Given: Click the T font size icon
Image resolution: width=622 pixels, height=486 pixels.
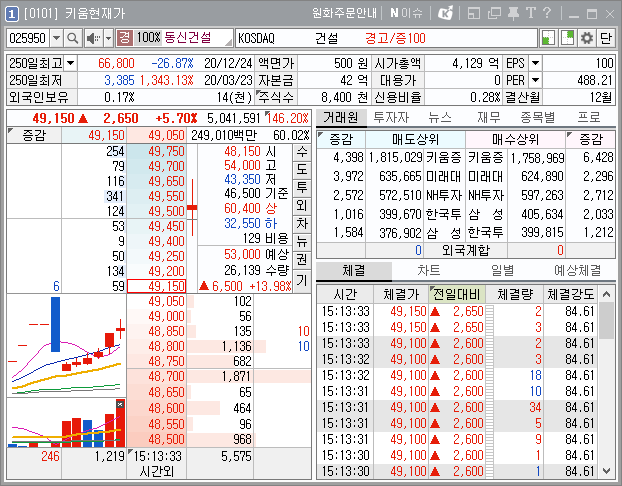Looking at the screenshot, I should coord(531,13).
